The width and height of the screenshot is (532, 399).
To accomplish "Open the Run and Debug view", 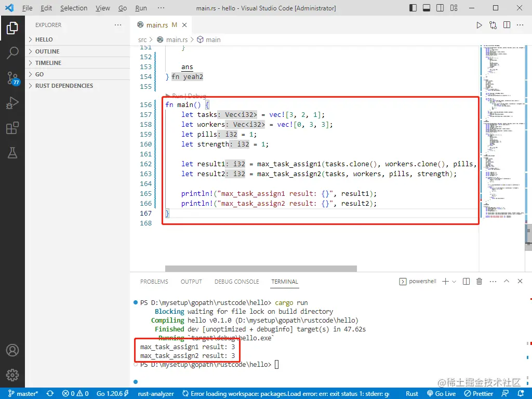I will tap(12, 103).
